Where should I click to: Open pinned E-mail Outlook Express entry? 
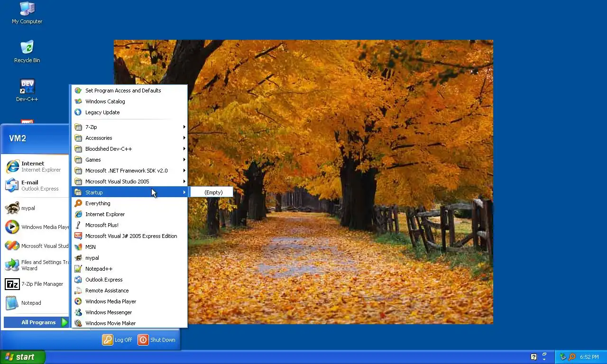pyautogui.click(x=36, y=185)
